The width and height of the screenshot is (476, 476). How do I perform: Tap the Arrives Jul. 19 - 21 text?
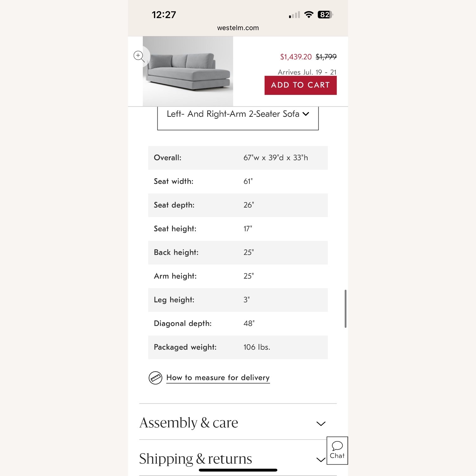pyautogui.click(x=307, y=72)
